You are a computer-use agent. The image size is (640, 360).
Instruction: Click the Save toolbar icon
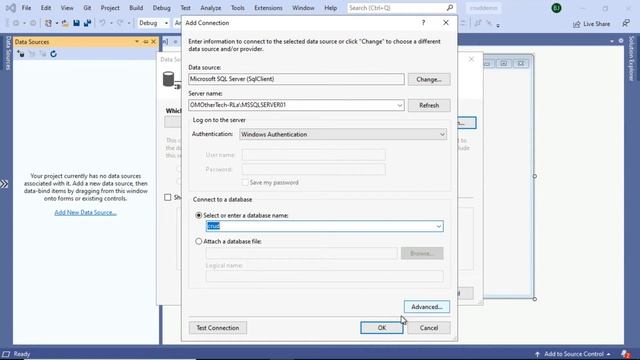76,23
